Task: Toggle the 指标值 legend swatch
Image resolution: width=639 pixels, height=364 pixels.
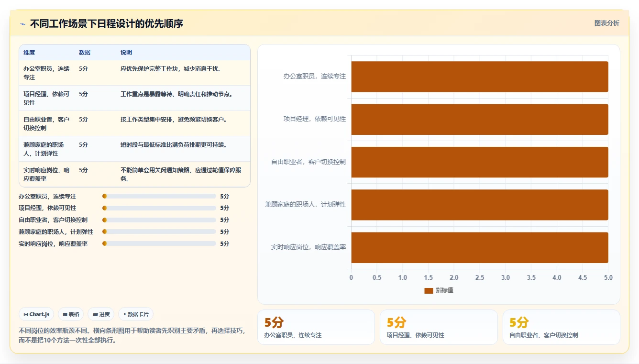Action: [429, 290]
